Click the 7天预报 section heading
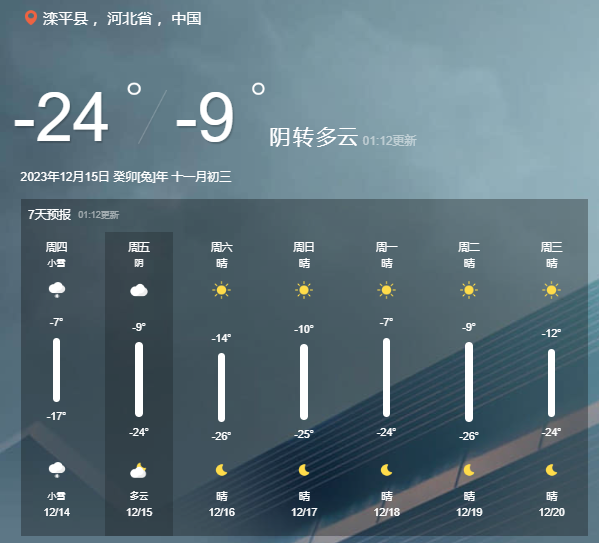The width and height of the screenshot is (599, 543). click(49, 215)
